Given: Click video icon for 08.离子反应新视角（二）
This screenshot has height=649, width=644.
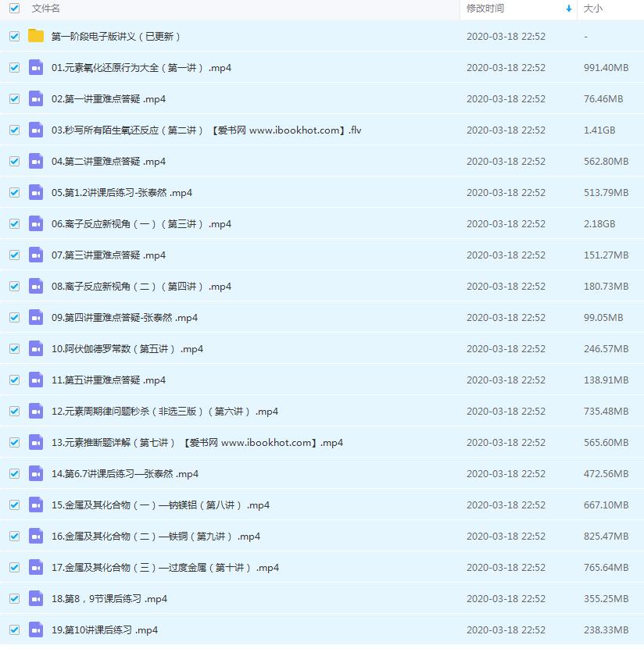Looking at the screenshot, I should tap(36, 286).
